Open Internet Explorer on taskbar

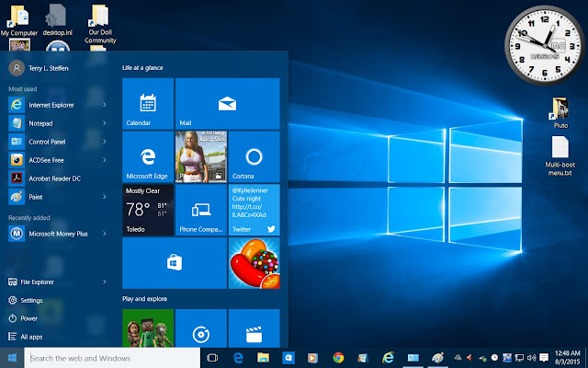coord(388,358)
